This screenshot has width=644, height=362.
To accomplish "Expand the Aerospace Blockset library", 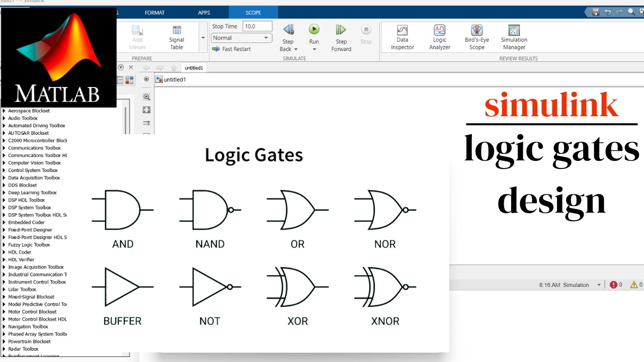I will (4, 111).
